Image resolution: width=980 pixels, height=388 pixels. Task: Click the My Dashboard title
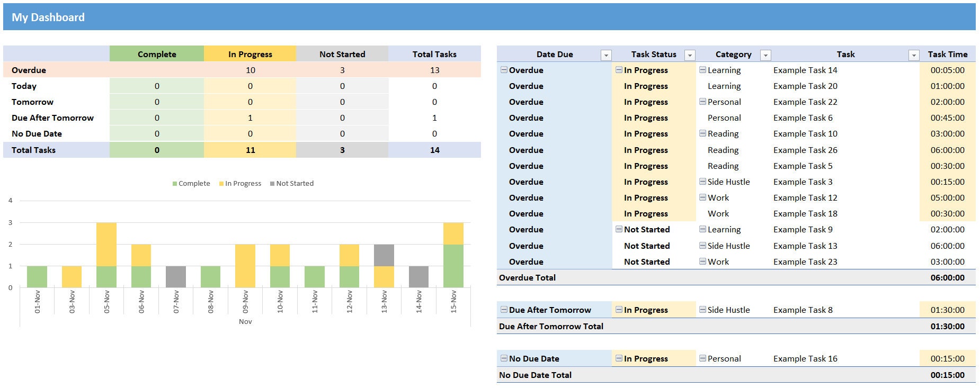tap(48, 17)
